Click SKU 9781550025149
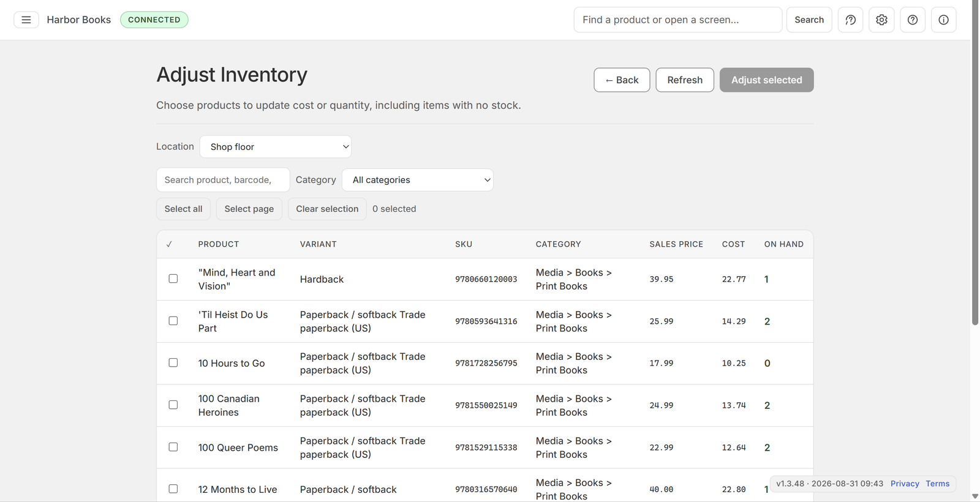980x502 pixels. coord(486,405)
